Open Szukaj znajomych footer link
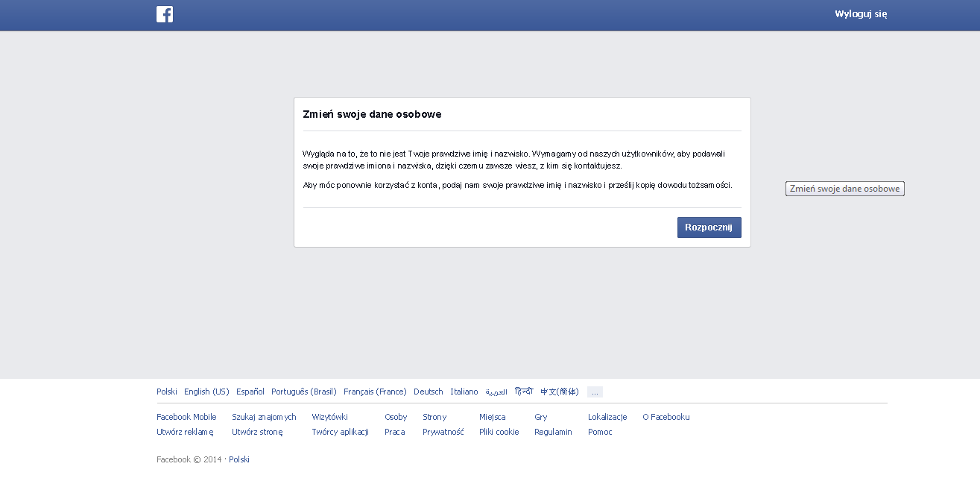 pyautogui.click(x=264, y=417)
